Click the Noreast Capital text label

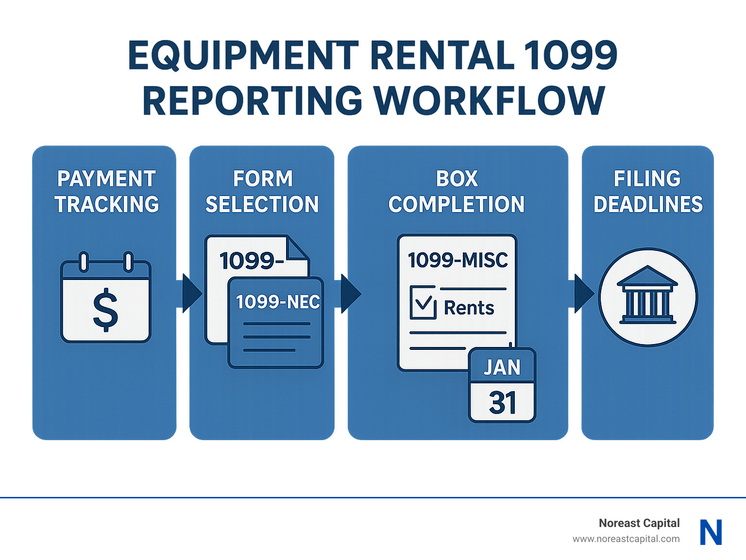639,523
